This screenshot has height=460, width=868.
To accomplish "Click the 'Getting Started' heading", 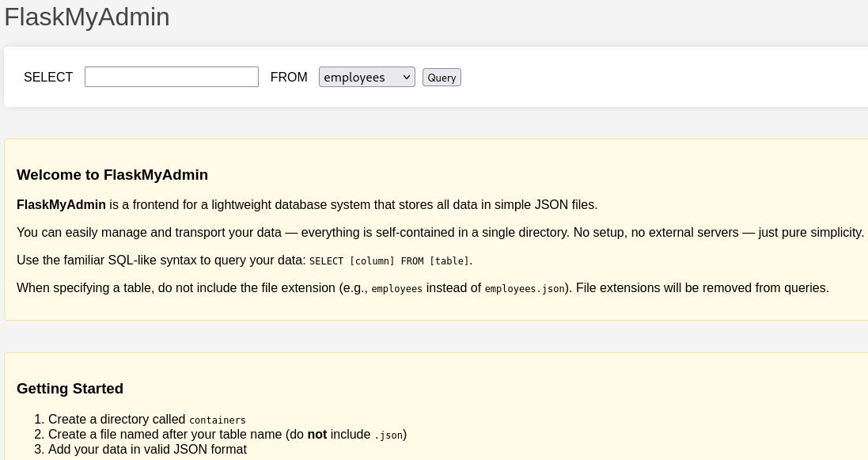I will coord(70,389).
